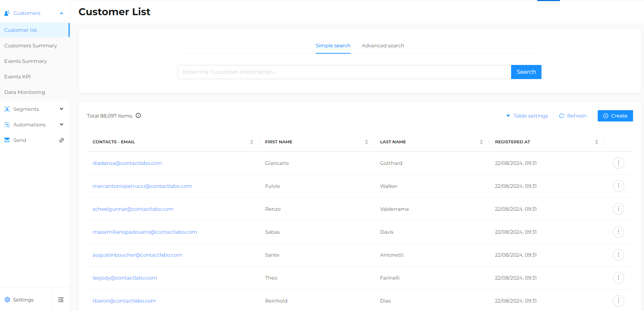Click the Send envelope icon
Viewport: 644px width, 311px height.
coord(7,140)
